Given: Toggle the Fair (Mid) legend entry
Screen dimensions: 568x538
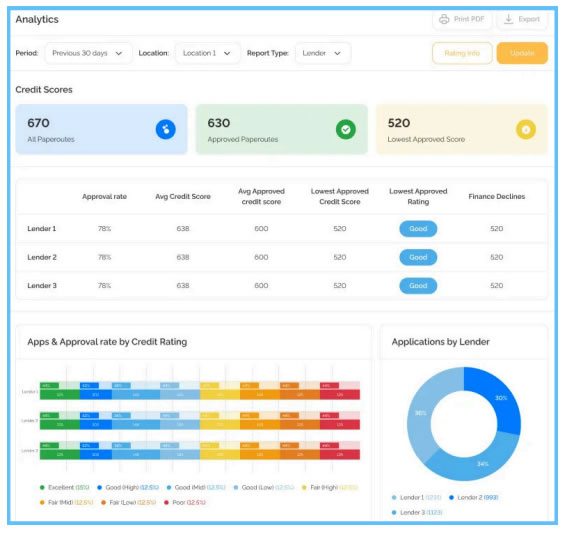Looking at the screenshot, I should click(66, 502).
